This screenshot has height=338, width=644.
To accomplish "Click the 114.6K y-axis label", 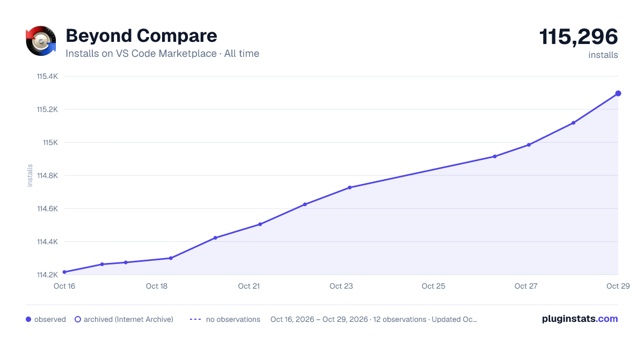I will point(47,209).
